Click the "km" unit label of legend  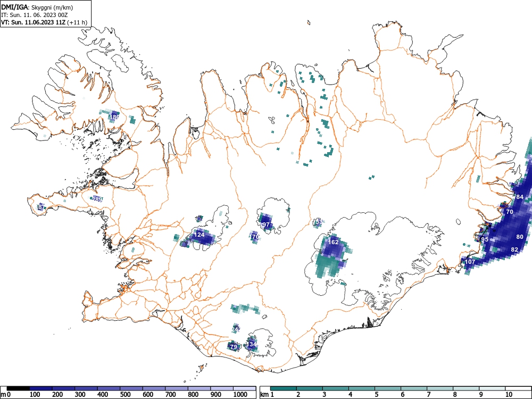(x=265, y=395)
